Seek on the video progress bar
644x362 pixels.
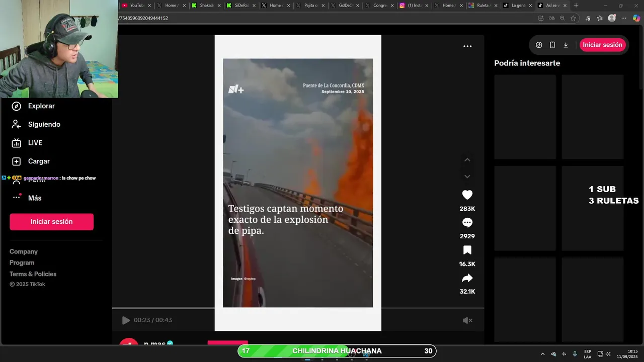point(298,308)
